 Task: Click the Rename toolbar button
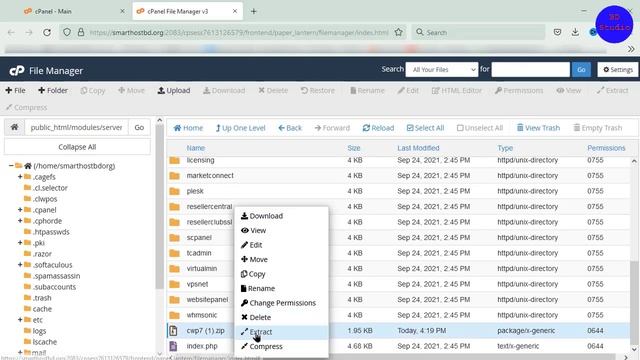pos(367,90)
